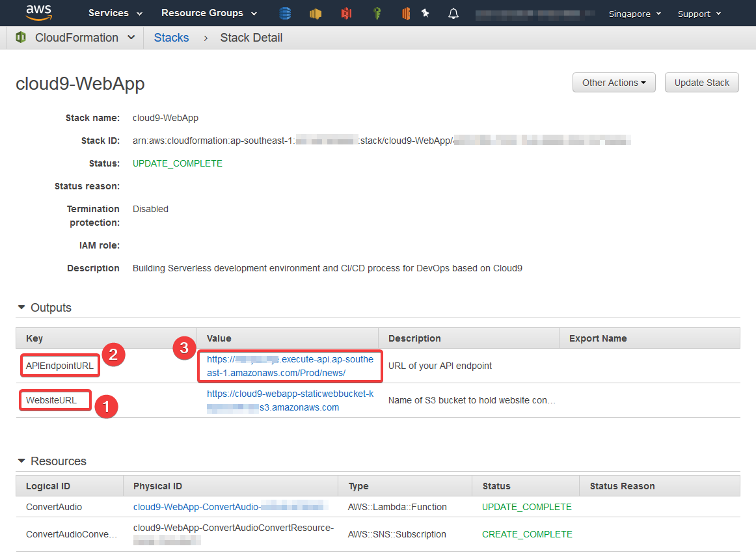
Task: Select the Stack ID arn value
Action: [x=381, y=141]
